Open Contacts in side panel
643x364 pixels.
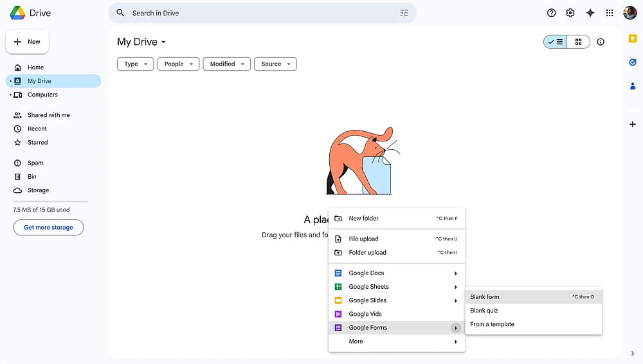click(632, 86)
